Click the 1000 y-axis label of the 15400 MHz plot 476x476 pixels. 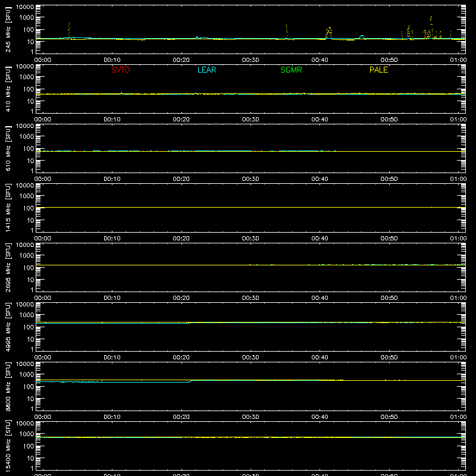pyautogui.click(x=27, y=434)
